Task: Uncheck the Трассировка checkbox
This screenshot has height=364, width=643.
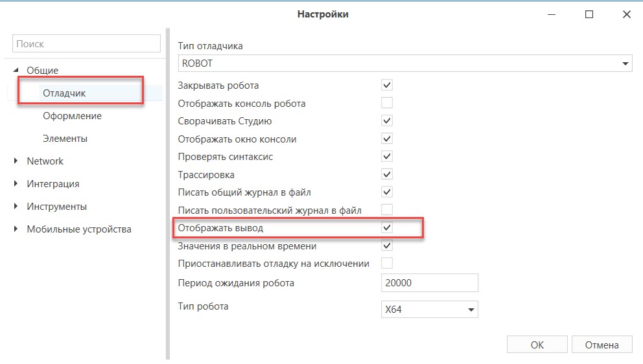Action: click(387, 175)
